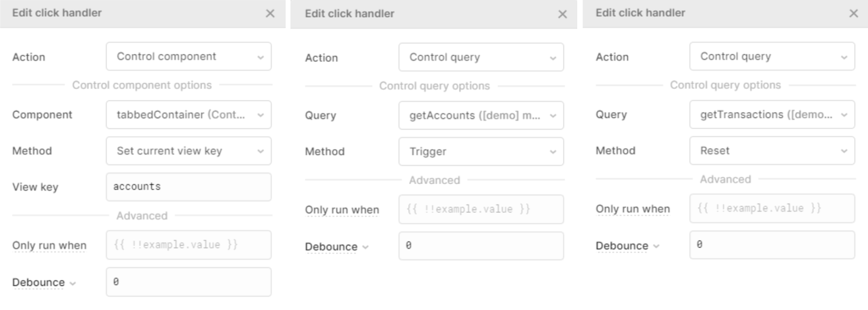This screenshot has width=868, height=310.
Task: Open the getAccounts query dropdown
Action: pyautogui.click(x=481, y=115)
